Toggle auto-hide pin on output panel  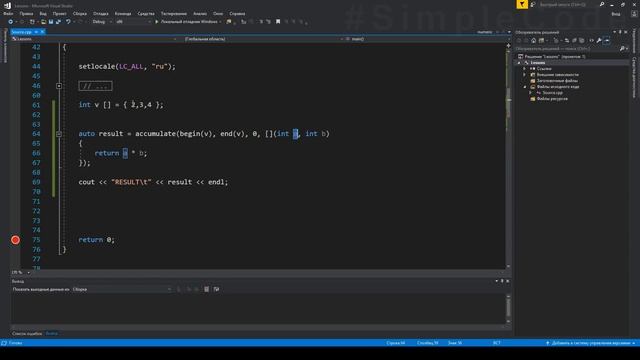pyautogui.click(x=502, y=281)
